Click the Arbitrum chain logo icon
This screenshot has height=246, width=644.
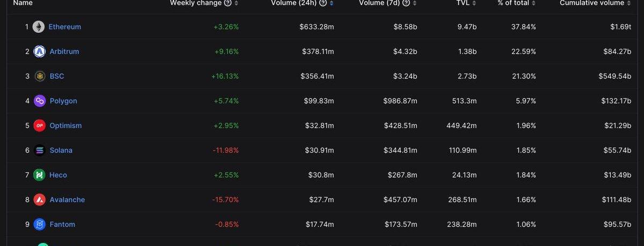[x=39, y=52]
